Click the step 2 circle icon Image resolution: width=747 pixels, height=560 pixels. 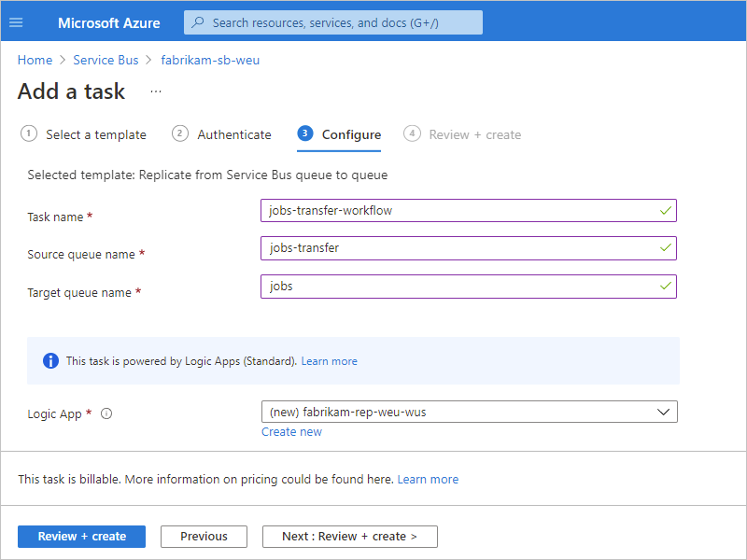coord(180,133)
